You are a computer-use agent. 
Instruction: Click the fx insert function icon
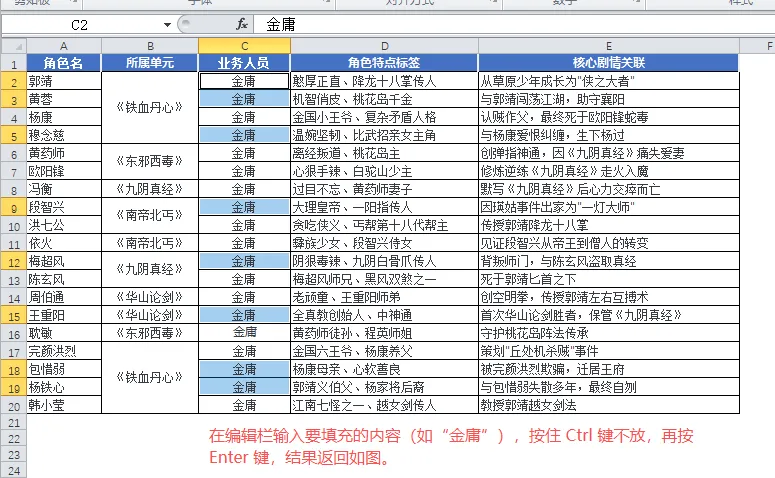242,24
